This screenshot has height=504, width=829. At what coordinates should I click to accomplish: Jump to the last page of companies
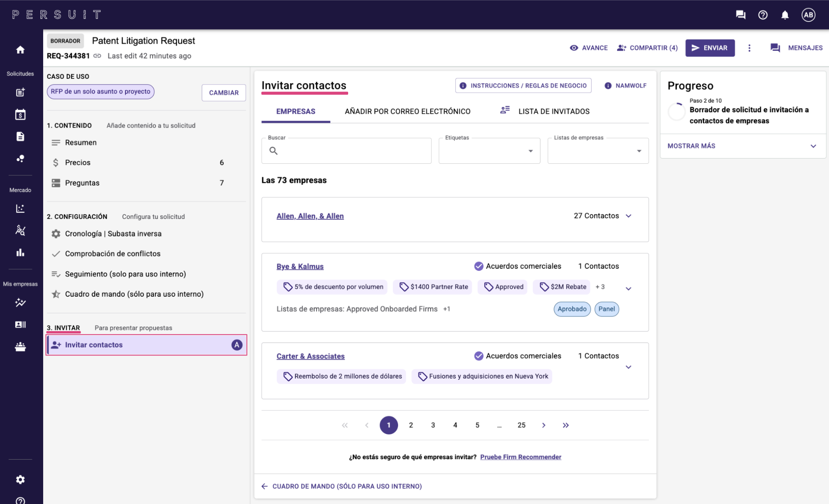coord(566,425)
